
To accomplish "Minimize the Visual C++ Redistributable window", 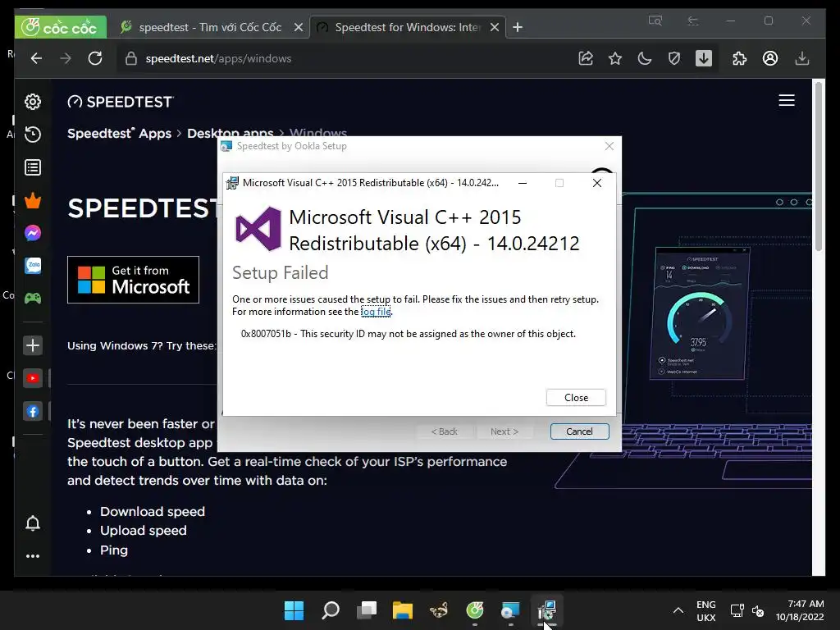I will tap(523, 183).
